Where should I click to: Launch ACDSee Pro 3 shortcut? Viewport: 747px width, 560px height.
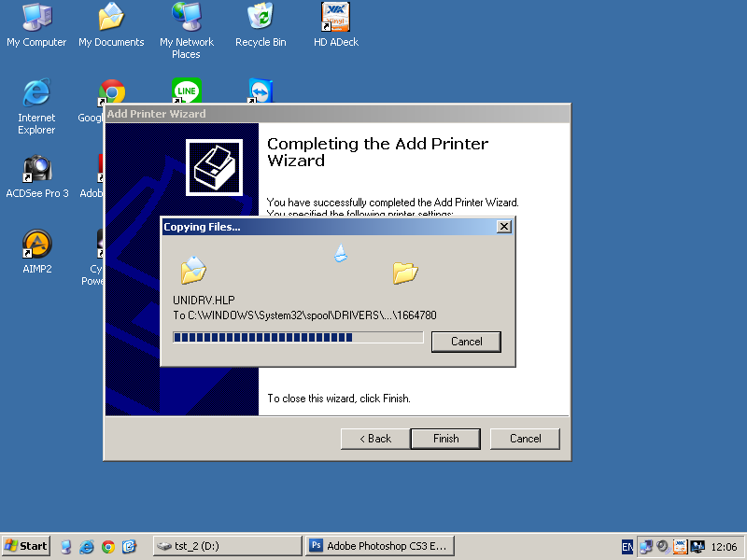[x=36, y=176]
